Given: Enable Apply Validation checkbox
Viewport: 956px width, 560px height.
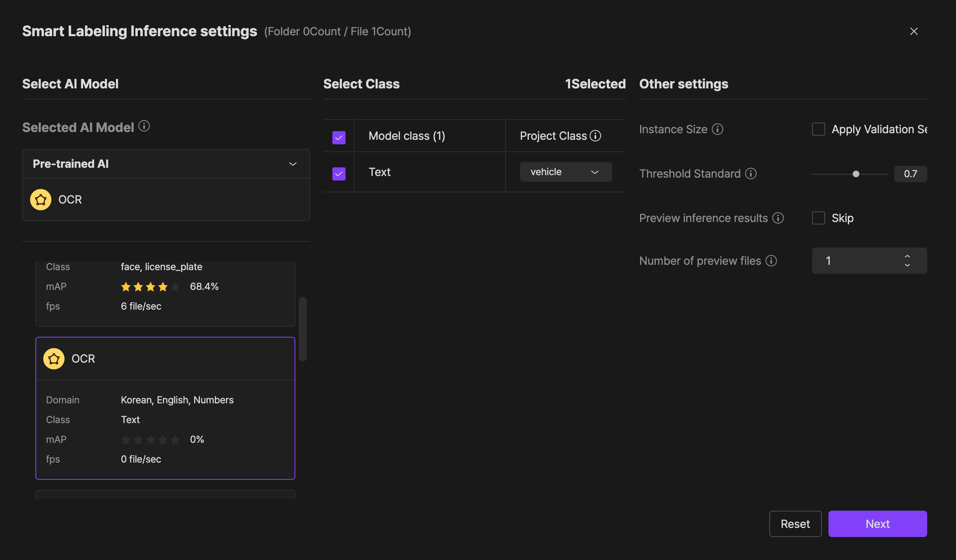Looking at the screenshot, I should tap(819, 129).
